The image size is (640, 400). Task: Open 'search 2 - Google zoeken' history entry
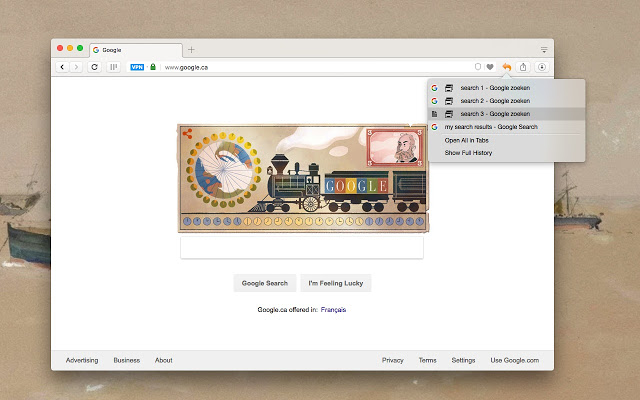pos(506,101)
